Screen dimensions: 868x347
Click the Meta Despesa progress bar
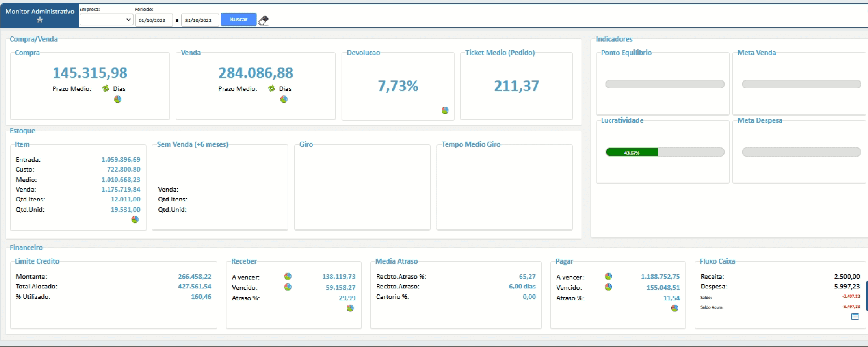pos(801,152)
